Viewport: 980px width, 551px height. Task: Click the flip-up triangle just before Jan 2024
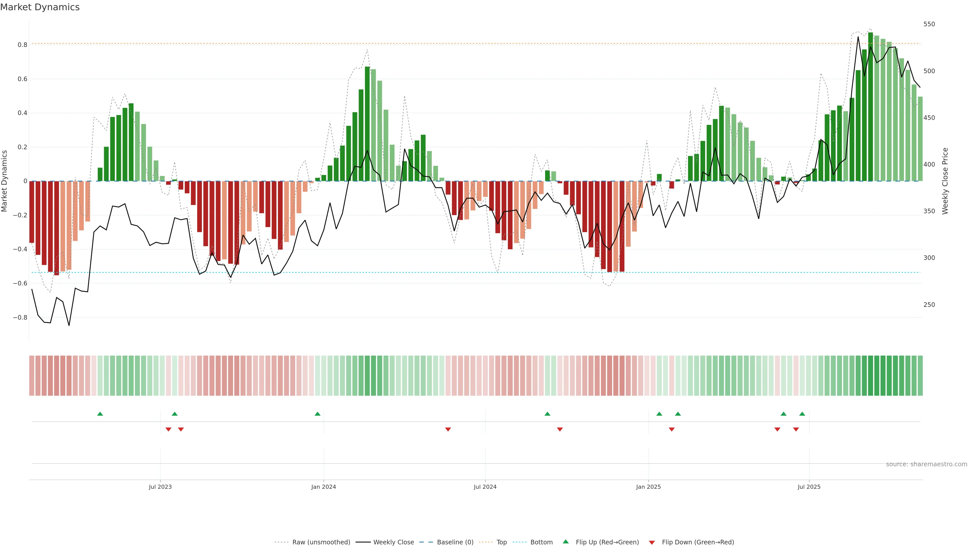tap(318, 414)
